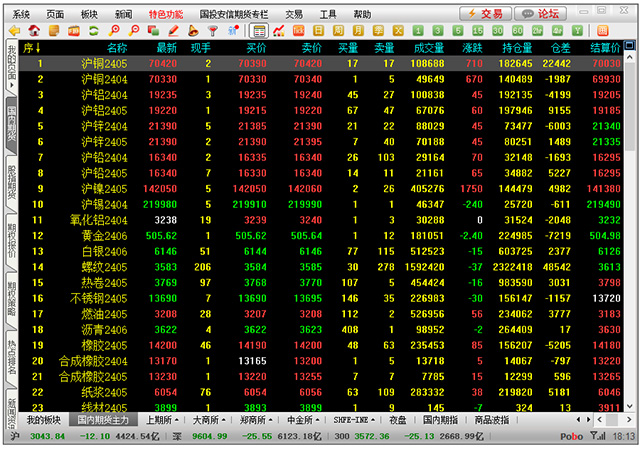
Task: Open the 特色功能 menu
Action: (166, 14)
